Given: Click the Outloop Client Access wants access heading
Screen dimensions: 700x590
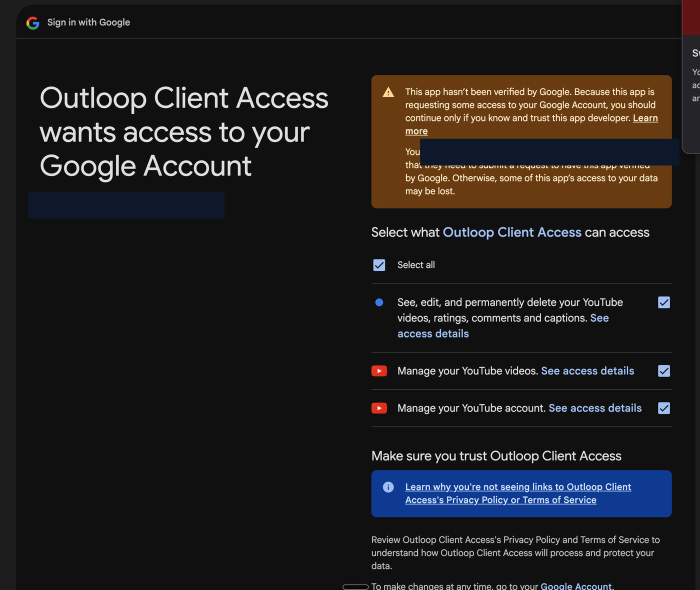Looking at the screenshot, I should tap(184, 132).
